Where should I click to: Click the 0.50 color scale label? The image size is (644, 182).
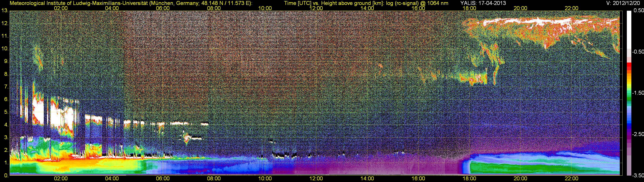(x=638, y=10)
